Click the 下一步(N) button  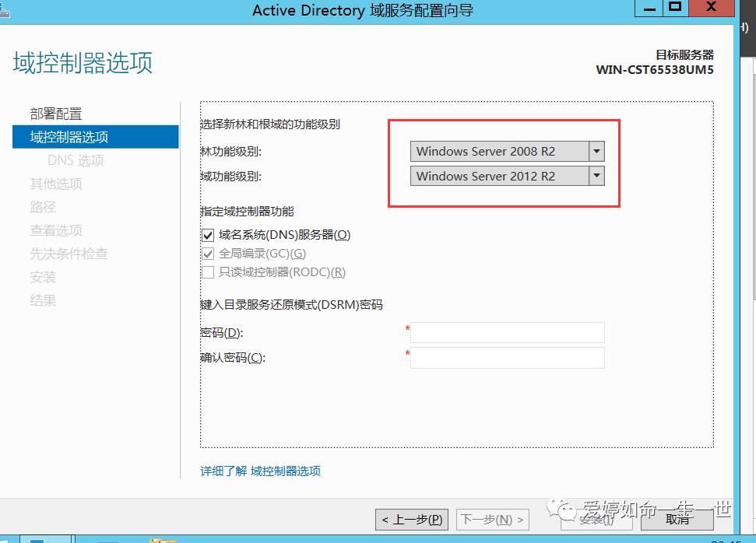tap(492, 520)
